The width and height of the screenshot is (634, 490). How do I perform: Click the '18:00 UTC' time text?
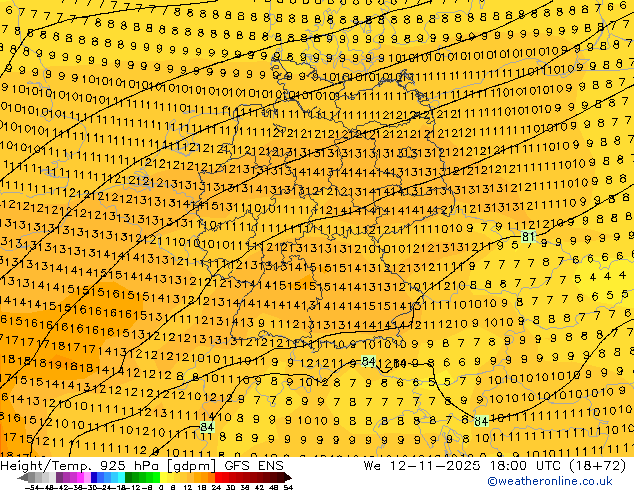click(x=528, y=466)
